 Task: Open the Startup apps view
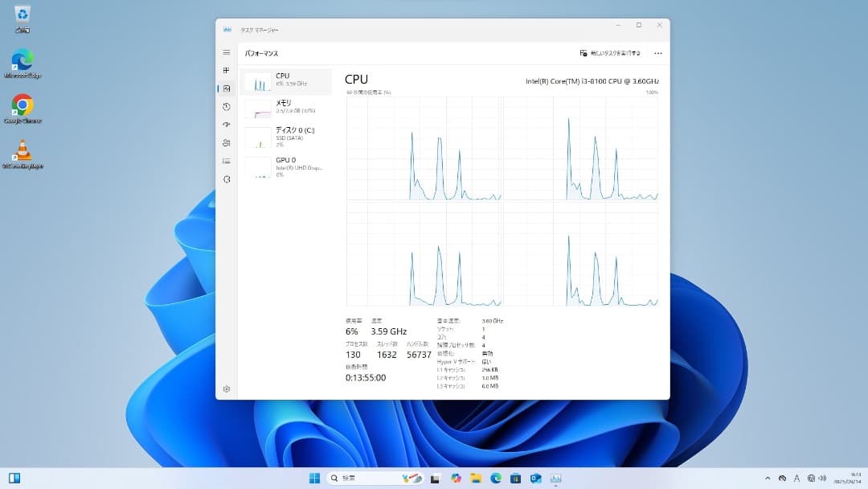[226, 125]
